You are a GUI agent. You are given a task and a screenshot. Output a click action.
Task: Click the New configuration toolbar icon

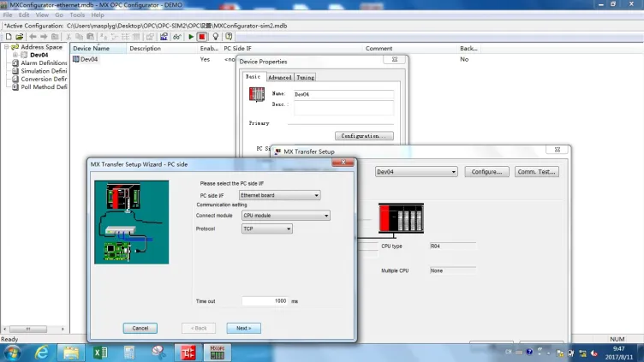pyautogui.click(x=9, y=37)
